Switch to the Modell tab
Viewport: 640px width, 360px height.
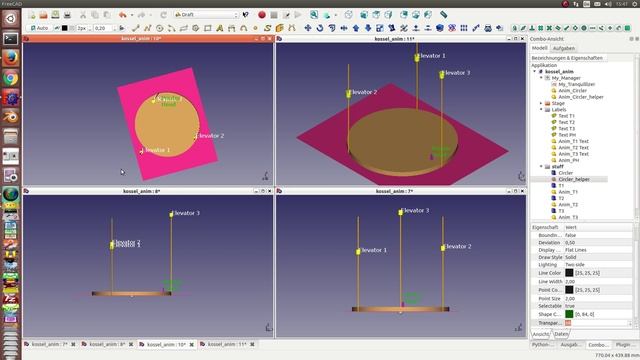pyautogui.click(x=540, y=48)
